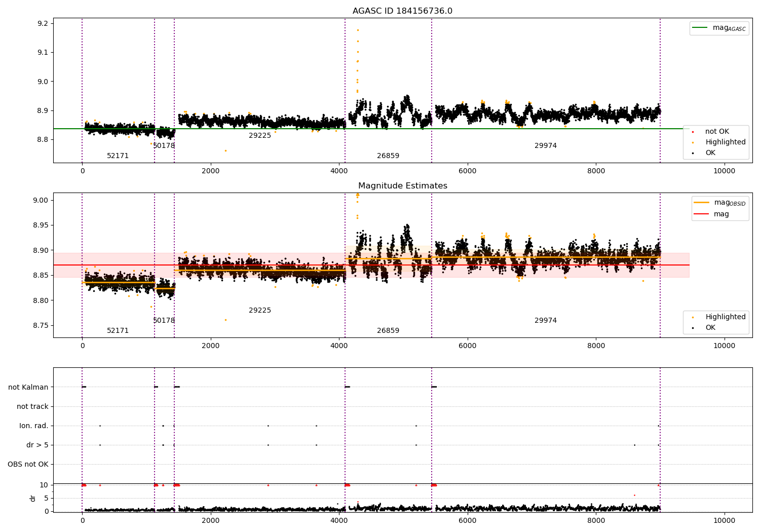
Task: Click the 'OBS not OK' axis label
Action: click(x=28, y=464)
